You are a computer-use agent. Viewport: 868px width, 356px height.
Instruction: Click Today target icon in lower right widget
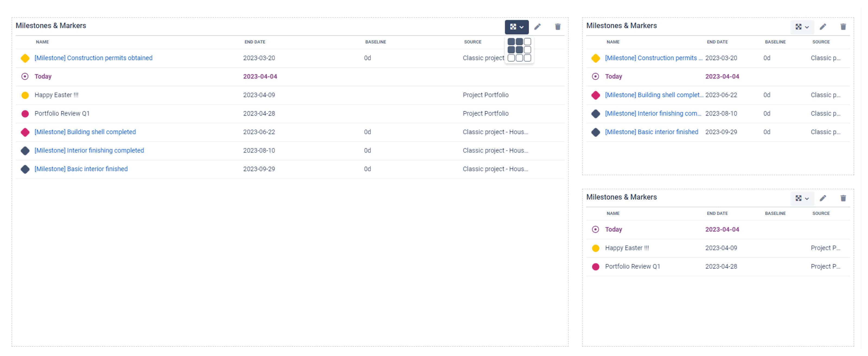595,229
